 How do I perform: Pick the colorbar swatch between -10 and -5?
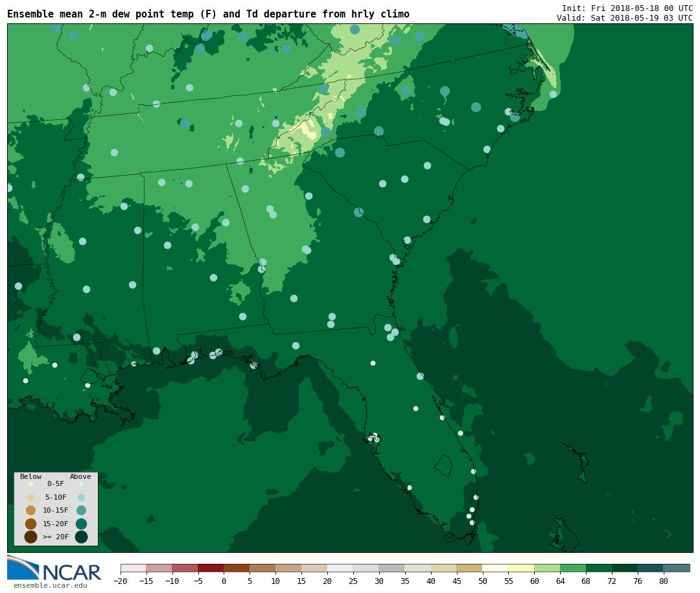(185, 568)
